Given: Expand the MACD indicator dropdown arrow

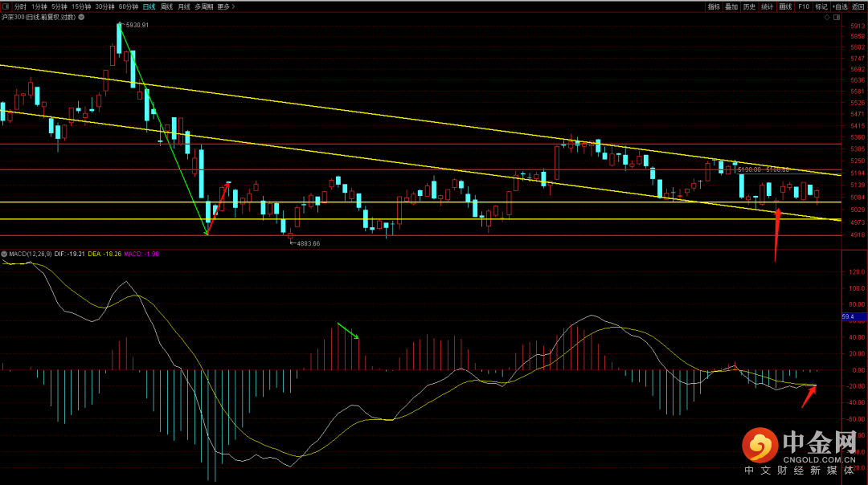Looking at the screenshot, I should tap(4, 254).
